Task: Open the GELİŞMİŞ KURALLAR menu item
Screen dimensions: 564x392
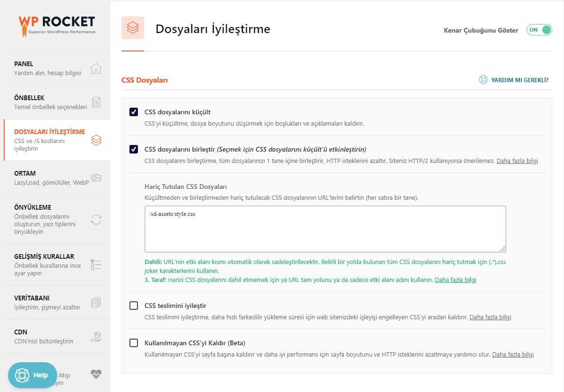Action: click(57, 264)
